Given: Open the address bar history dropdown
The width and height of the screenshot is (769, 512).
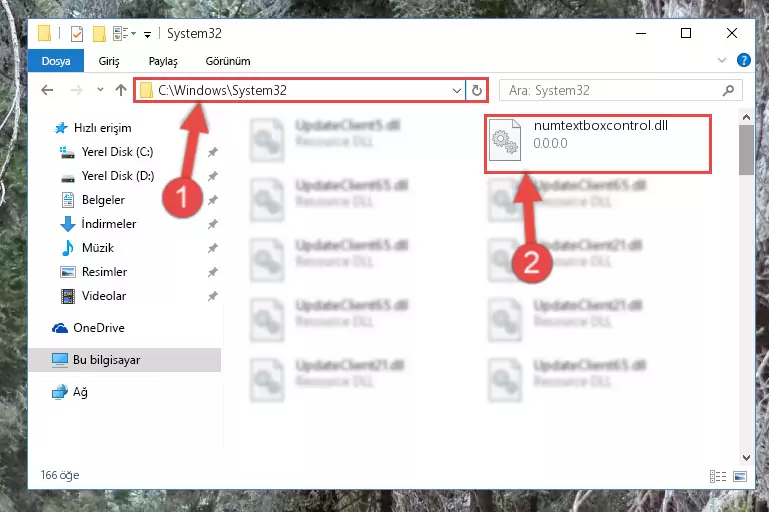Looking at the screenshot, I should [457, 90].
